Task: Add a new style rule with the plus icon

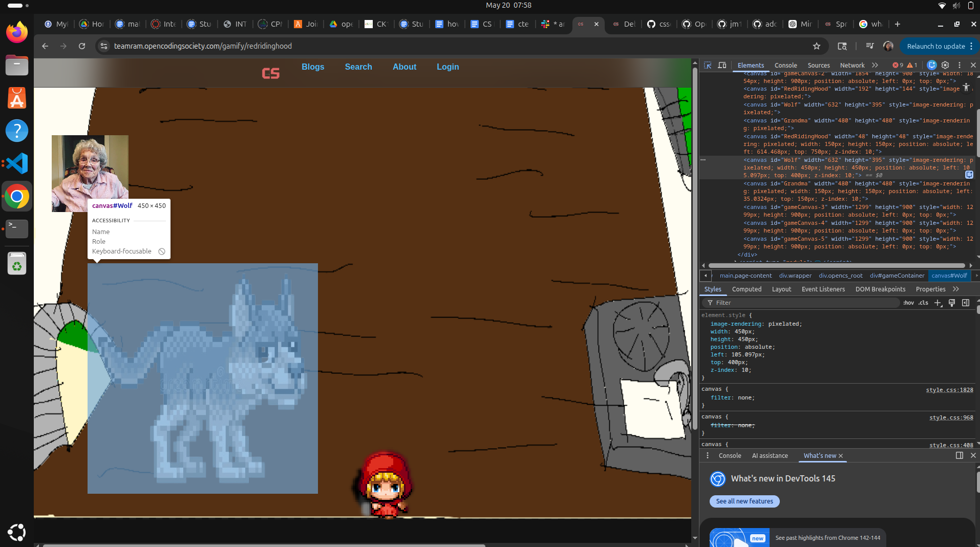Action: (x=938, y=303)
